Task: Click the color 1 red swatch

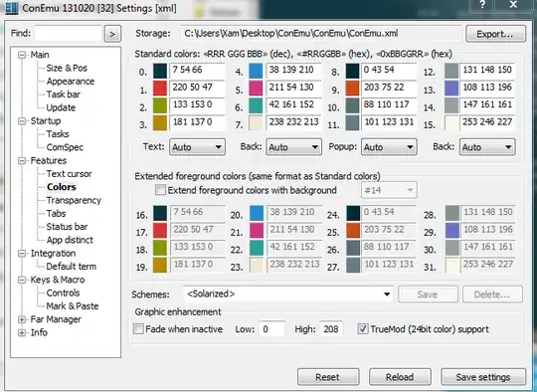Action: (x=160, y=89)
